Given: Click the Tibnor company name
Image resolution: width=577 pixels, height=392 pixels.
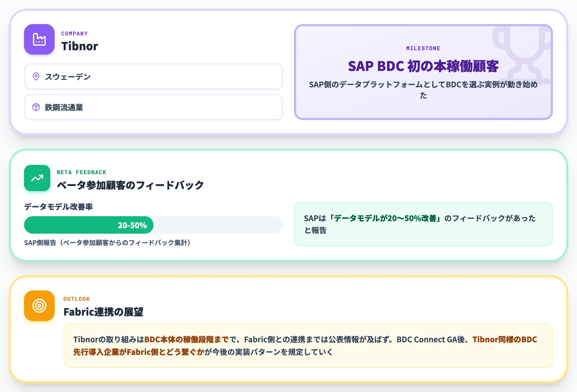Looking at the screenshot, I should click(80, 46).
